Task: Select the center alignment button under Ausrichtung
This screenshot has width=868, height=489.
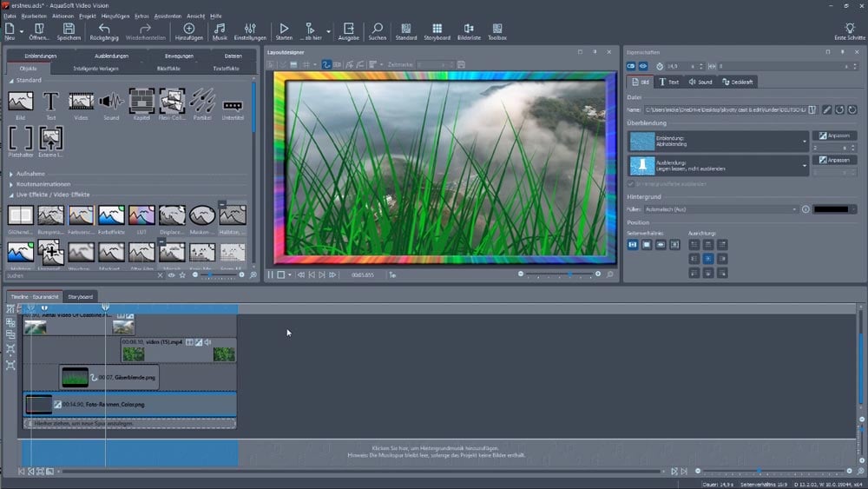Action: [707, 259]
